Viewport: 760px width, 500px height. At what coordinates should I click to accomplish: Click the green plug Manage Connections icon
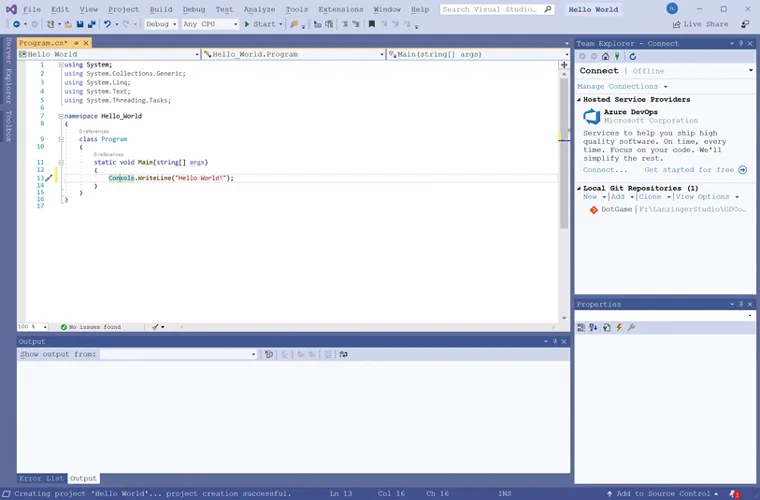tap(618, 56)
